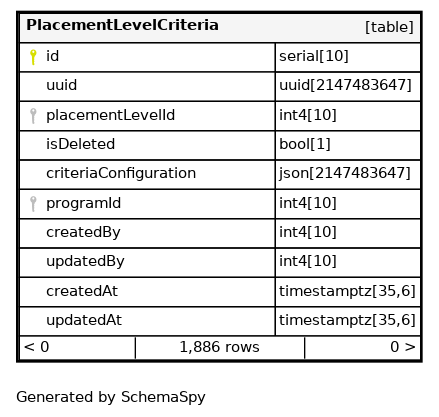Click the '0 >' children count cell

coord(363,348)
